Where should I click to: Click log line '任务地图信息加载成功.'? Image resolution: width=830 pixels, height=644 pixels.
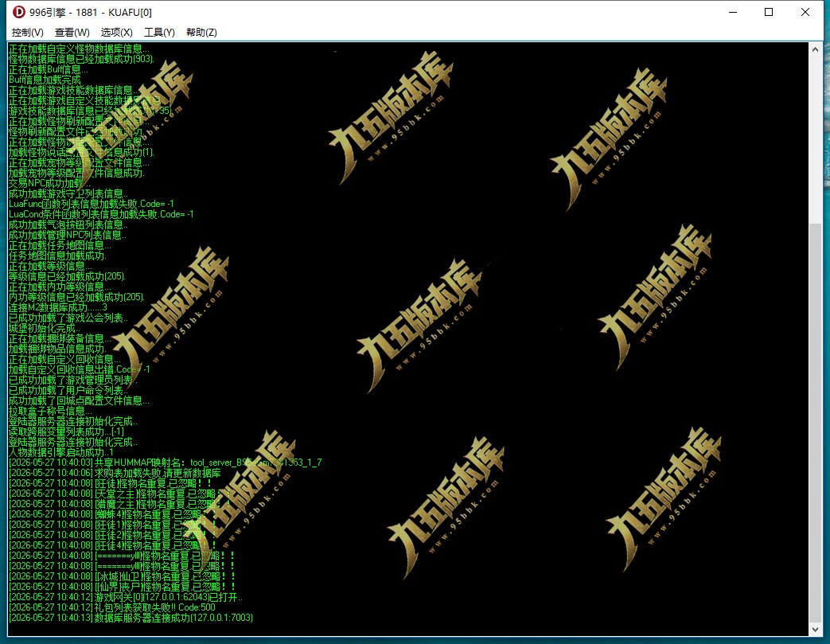[x=57, y=256]
